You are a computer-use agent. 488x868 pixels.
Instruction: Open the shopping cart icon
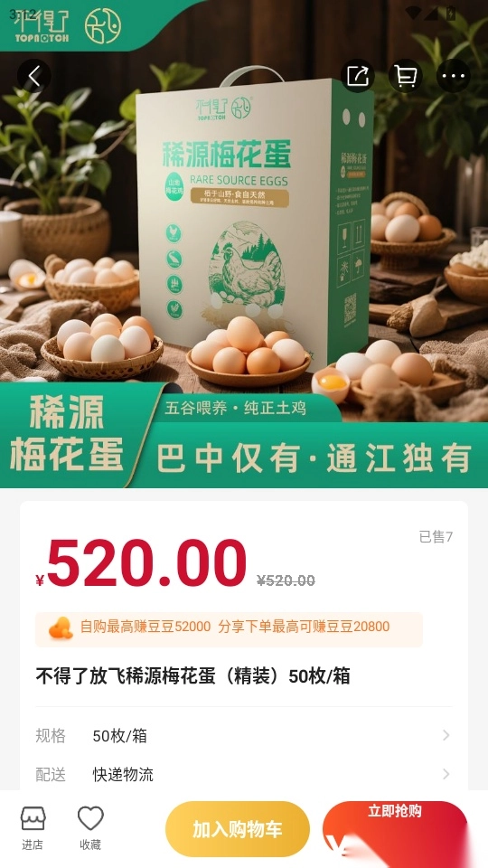(x=406, y=76)
